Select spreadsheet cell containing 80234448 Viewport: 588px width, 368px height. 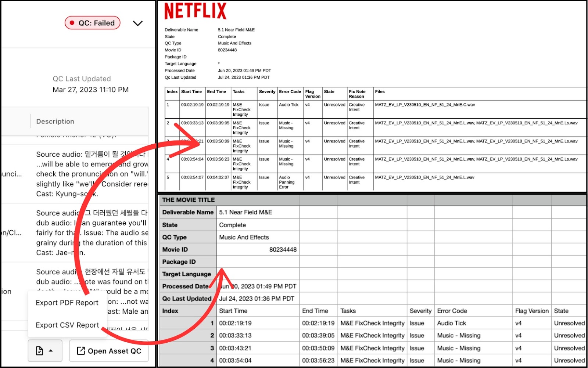coord(258,249)
